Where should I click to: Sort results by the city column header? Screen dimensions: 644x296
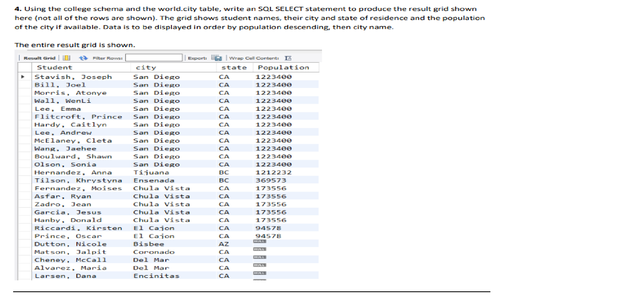[146, 67]
